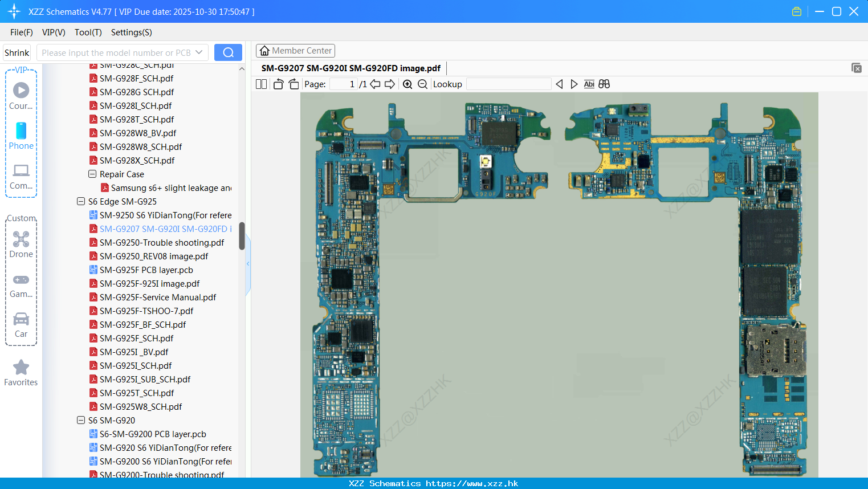Open SM-G925I _BV.pdf
This screenshot has height=489, width=868.
pos(134,352)
